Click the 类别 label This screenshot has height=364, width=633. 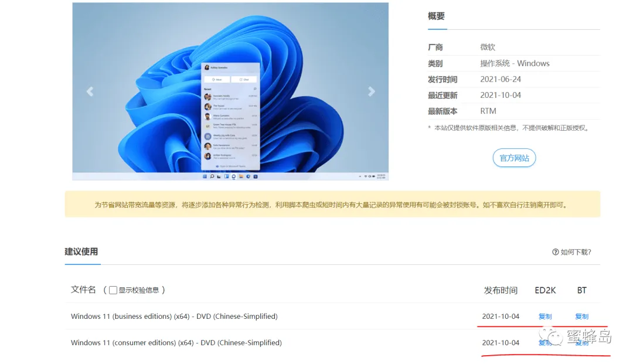[435, 63]
